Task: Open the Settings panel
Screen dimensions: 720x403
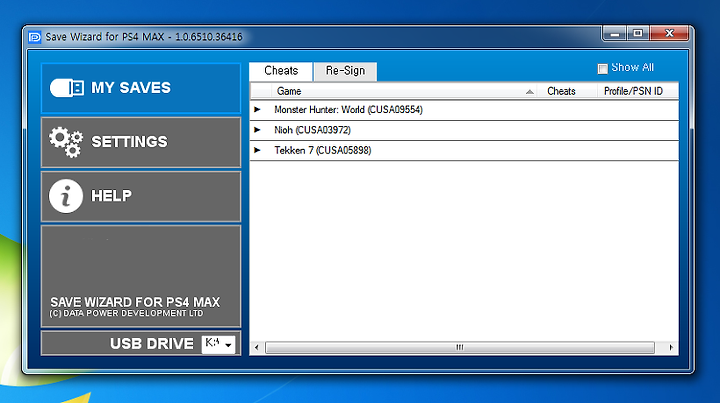Action: coord(141,142)
